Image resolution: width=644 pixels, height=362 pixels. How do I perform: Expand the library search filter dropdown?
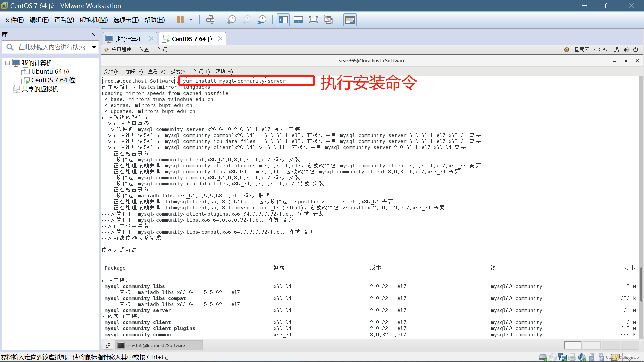(94, 47)
